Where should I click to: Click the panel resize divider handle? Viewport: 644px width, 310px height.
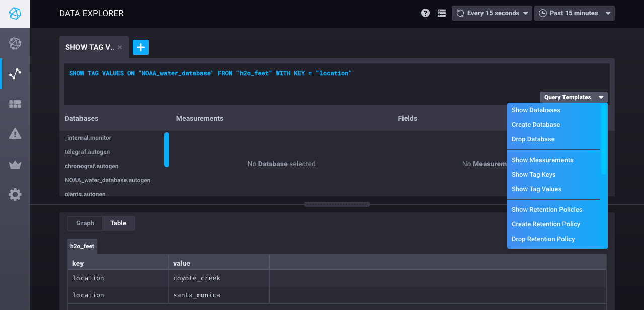click(337, 204)
